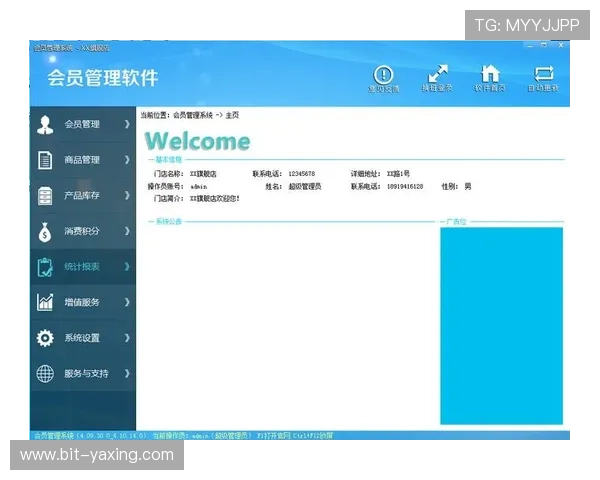Maximize the member management window
The height and width of the screenshot is (480, 600).
pyautogui.click(x=544, y=45)
